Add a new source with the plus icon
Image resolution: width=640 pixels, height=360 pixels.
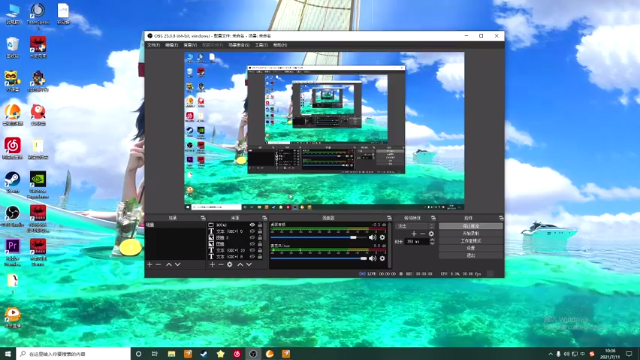[212, 264]
